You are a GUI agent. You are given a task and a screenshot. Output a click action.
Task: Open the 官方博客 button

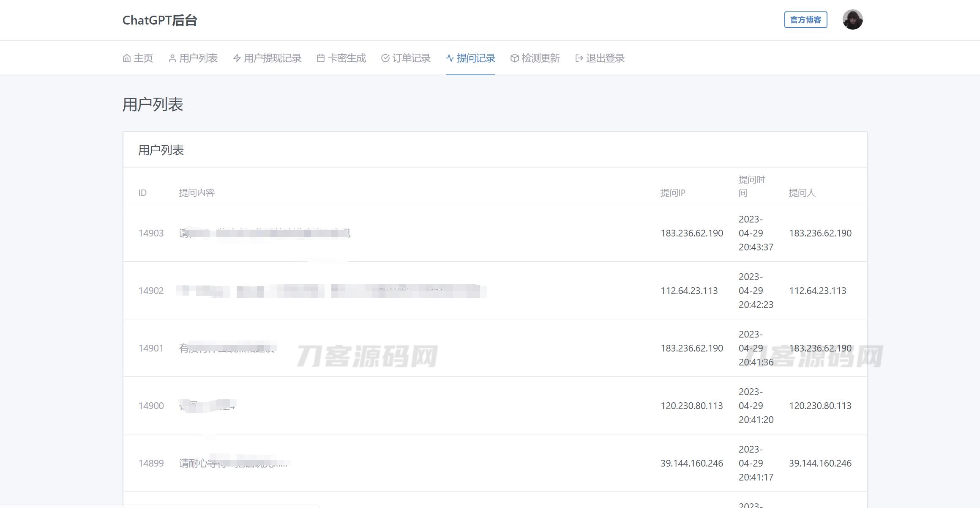pyautogui.click(x=805, y=20)
